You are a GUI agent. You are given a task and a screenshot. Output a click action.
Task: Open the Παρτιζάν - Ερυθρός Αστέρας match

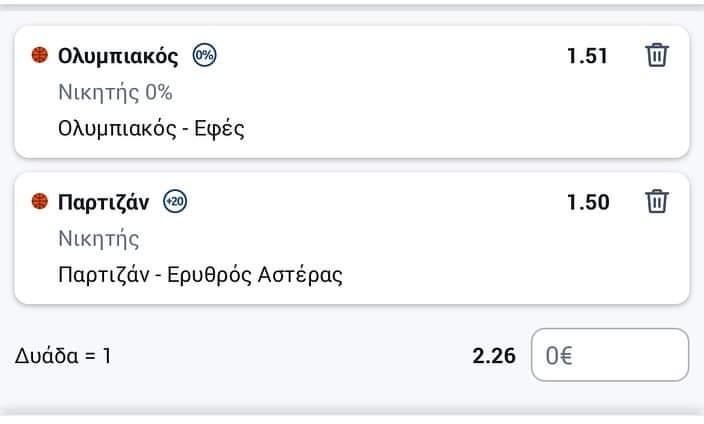tap(200, 275)
